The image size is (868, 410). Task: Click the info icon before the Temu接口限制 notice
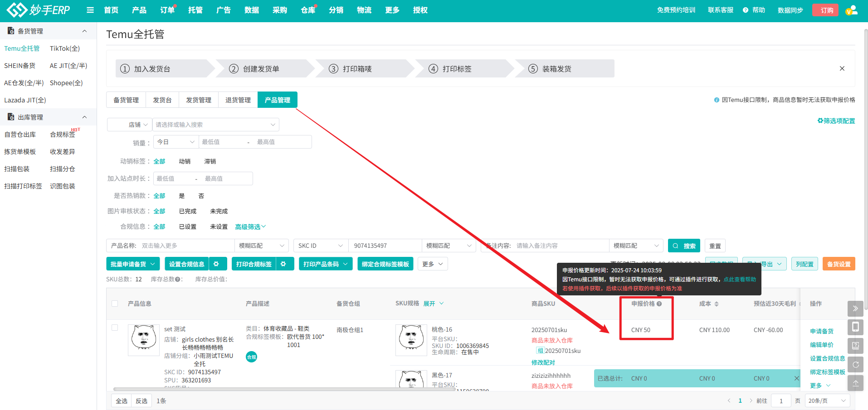coord(717,100)
